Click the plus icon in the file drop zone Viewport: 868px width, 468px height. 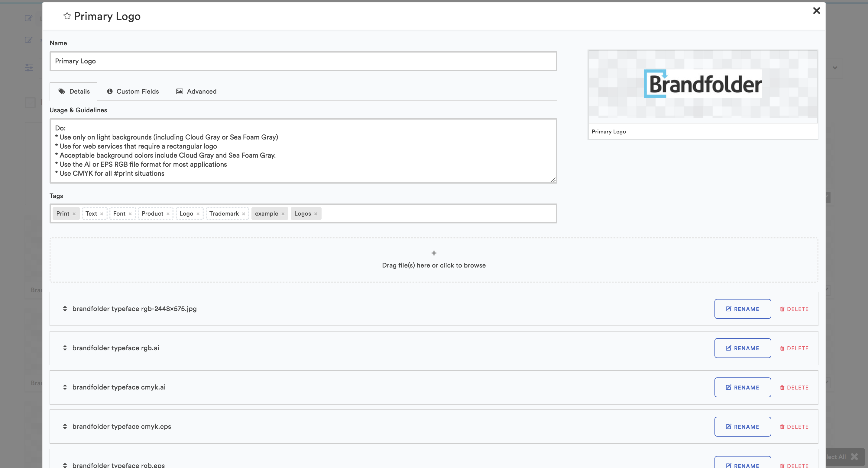point(434,253)
